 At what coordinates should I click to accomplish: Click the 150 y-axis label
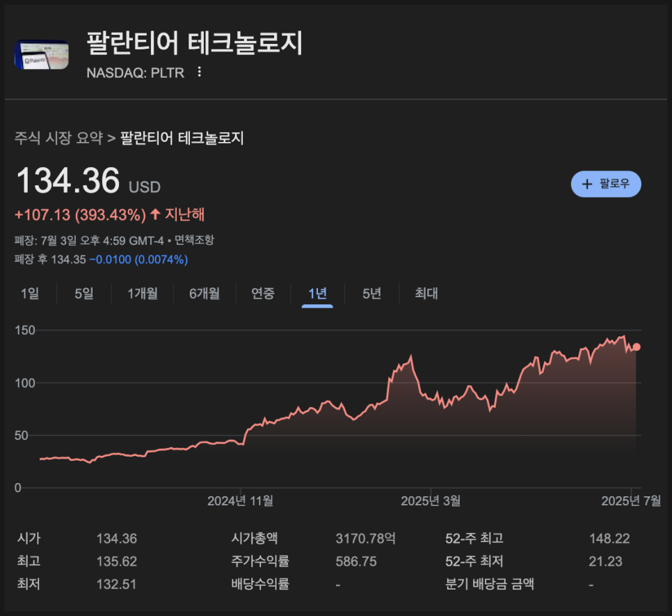pyautogui.click(x=25, y=330)
